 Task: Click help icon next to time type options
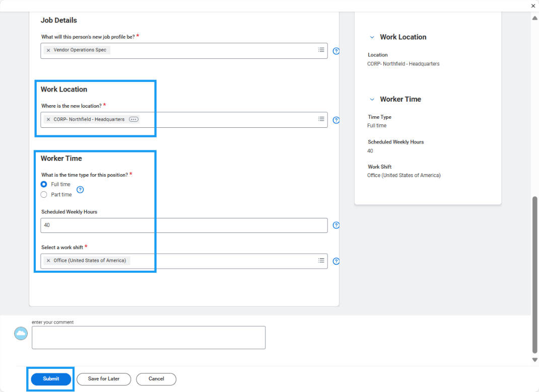80,190
